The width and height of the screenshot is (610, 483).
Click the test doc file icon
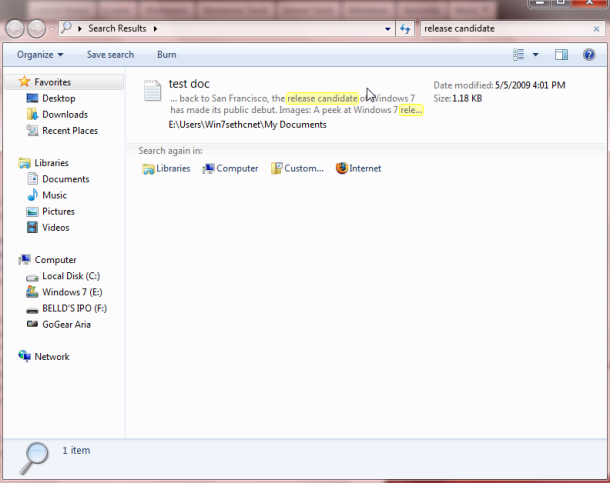pos(152,91)
